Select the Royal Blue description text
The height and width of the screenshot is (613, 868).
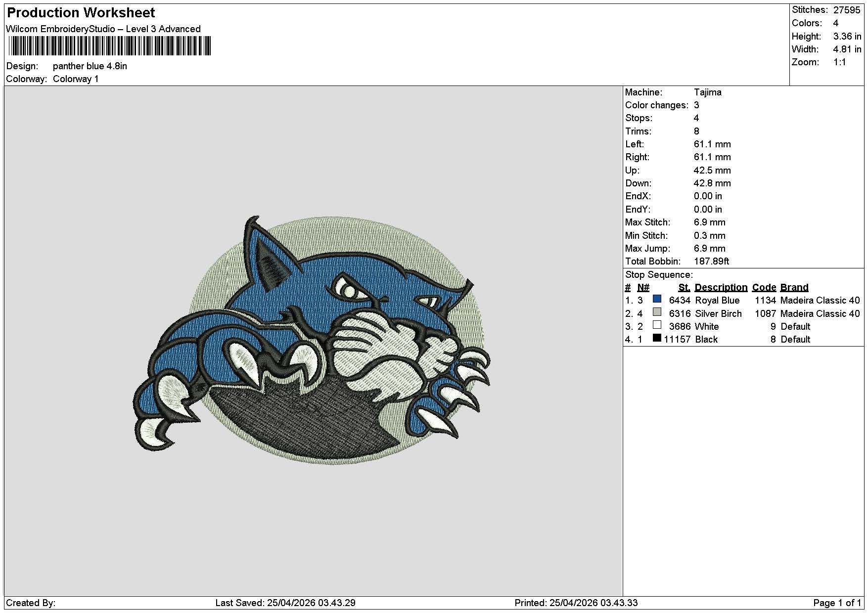click(x=717, y=300)
